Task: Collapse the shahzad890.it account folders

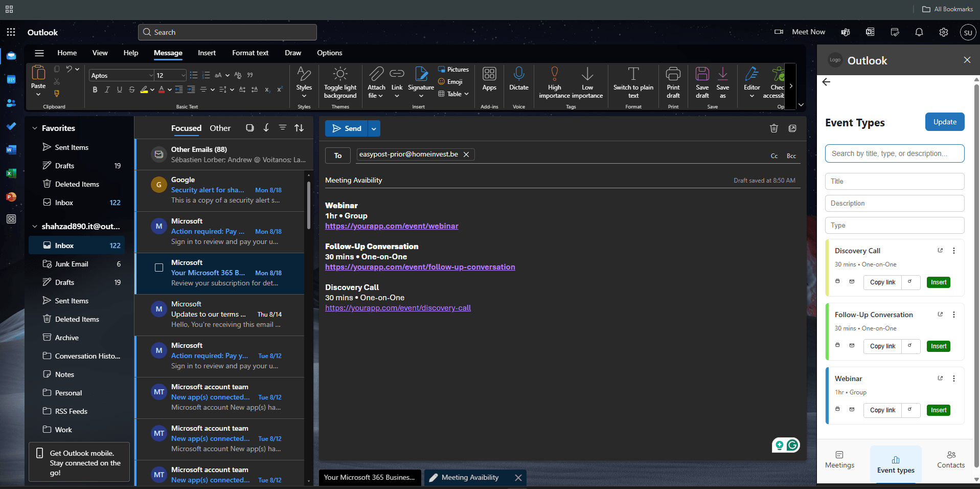Action: 35,227
